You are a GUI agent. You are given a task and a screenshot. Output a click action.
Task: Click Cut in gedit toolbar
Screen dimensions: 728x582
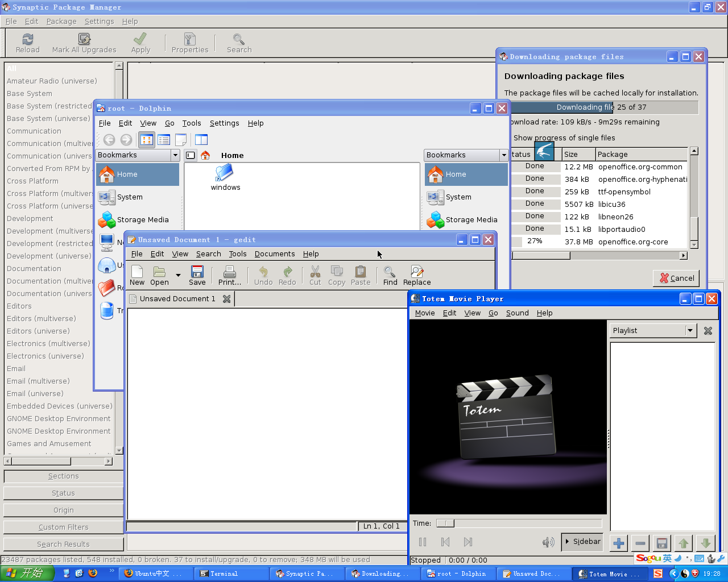pyautogui.click(x=315, y=276)
